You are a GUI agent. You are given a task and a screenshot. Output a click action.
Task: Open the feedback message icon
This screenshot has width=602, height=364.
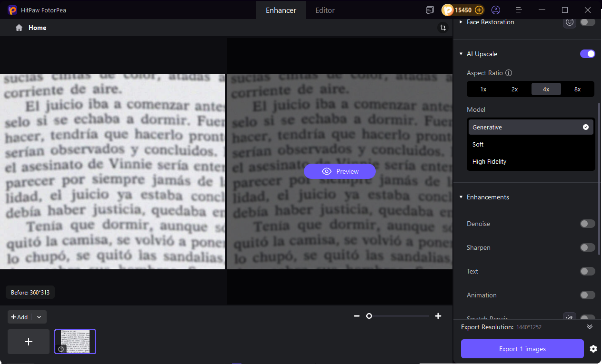click(430, 10)
